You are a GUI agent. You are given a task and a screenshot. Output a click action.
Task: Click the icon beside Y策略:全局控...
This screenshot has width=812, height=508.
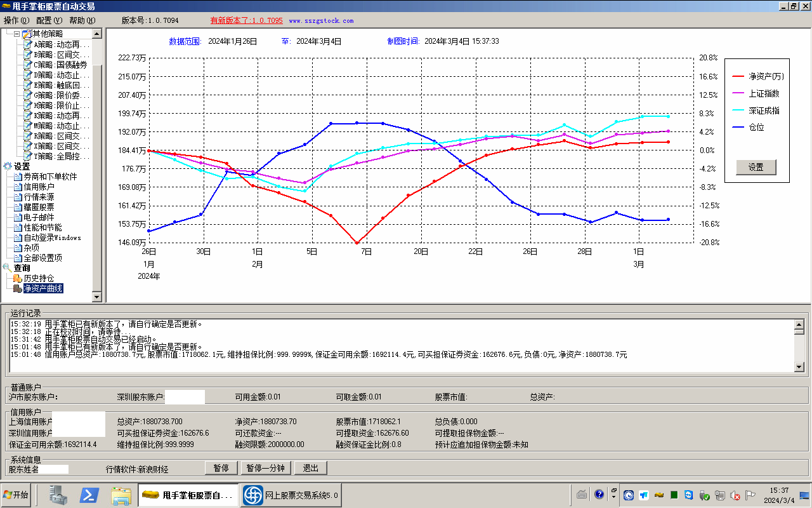(x=28, y=156)
